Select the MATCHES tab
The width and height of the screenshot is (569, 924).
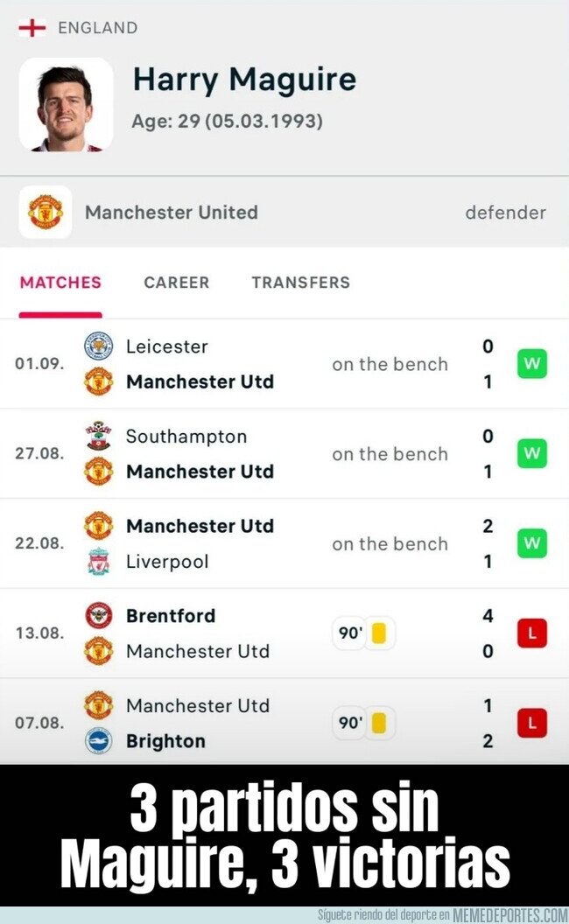tap(60, 283)
